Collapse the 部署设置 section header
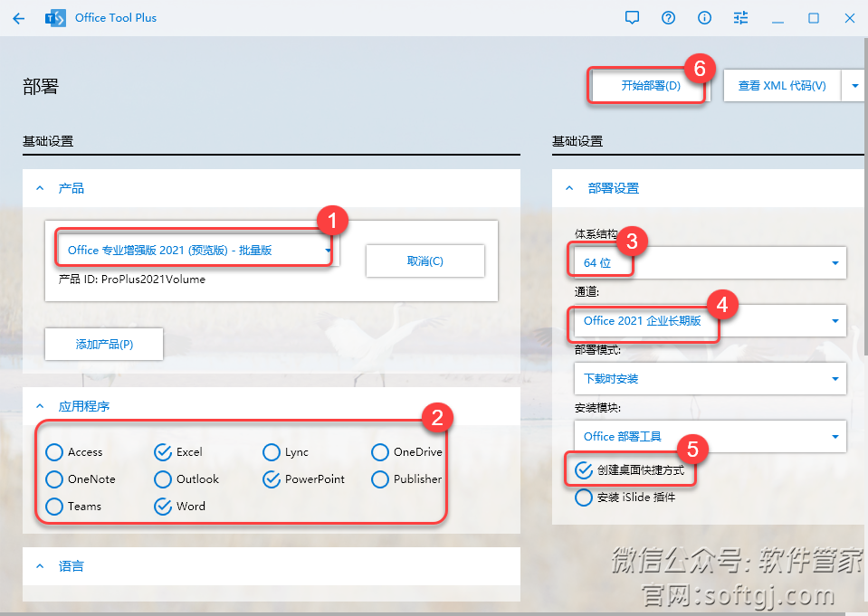This screenshot has width=868, height=616. coord(569,188)
